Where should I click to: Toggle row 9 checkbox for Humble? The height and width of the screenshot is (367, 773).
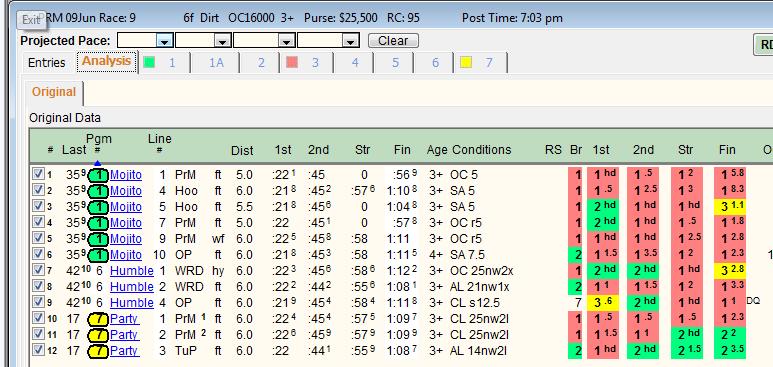tap(37, 302)
